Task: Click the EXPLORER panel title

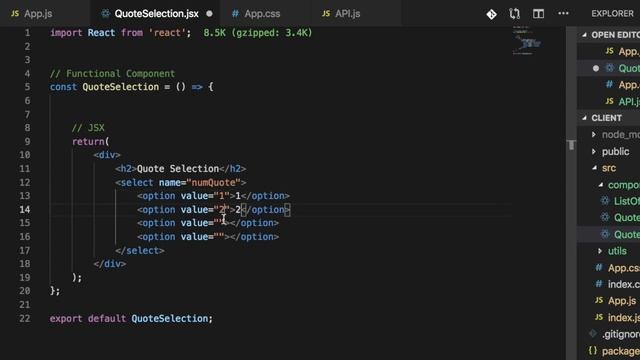Action: pos(612,13)
